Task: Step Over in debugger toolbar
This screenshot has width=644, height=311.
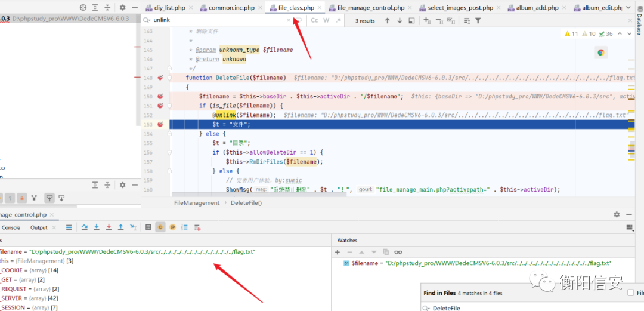Action: pos(85,227)
